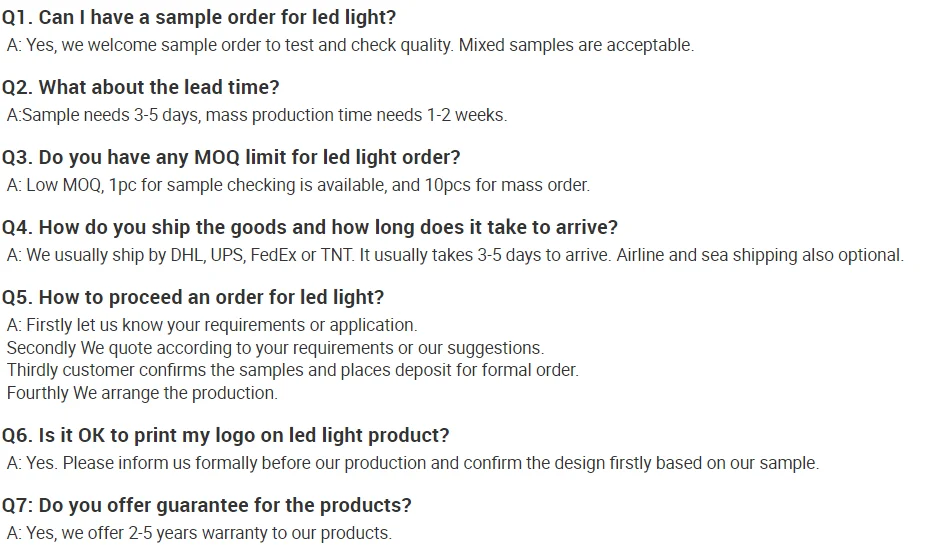The height and width of the screenshot is (549, 940).
Task: Click the line starting with Firstly
Action: [212, 325]
